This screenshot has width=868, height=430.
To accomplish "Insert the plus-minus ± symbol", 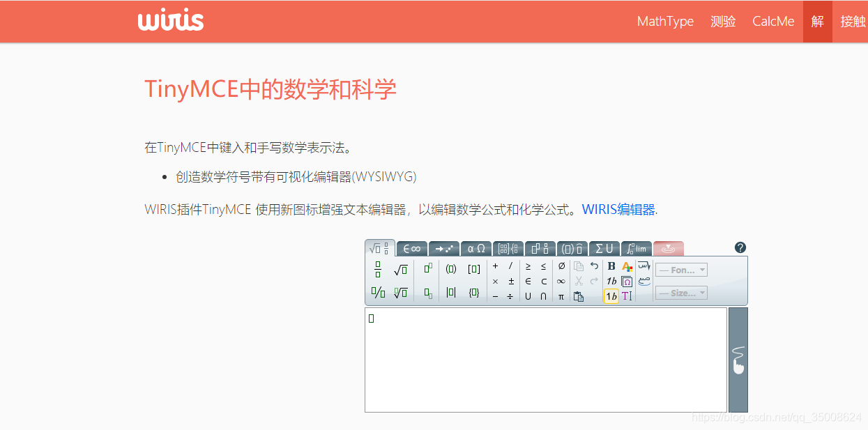I will 511,282.
